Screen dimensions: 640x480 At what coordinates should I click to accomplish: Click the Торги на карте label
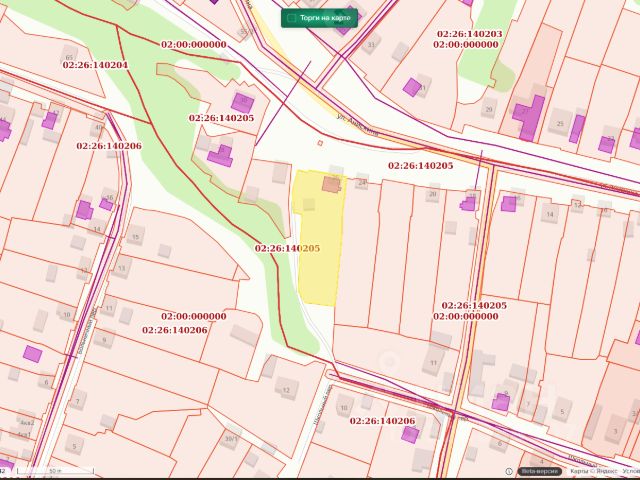325,18
